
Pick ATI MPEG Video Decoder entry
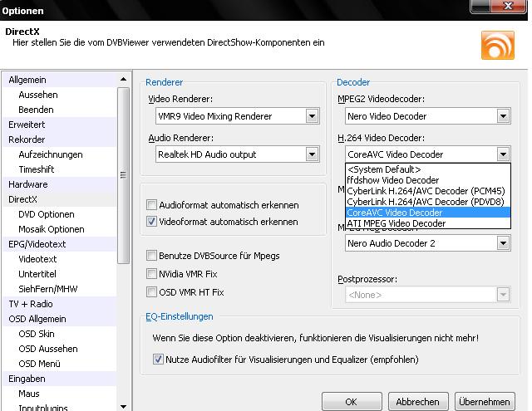coord(397,223)
